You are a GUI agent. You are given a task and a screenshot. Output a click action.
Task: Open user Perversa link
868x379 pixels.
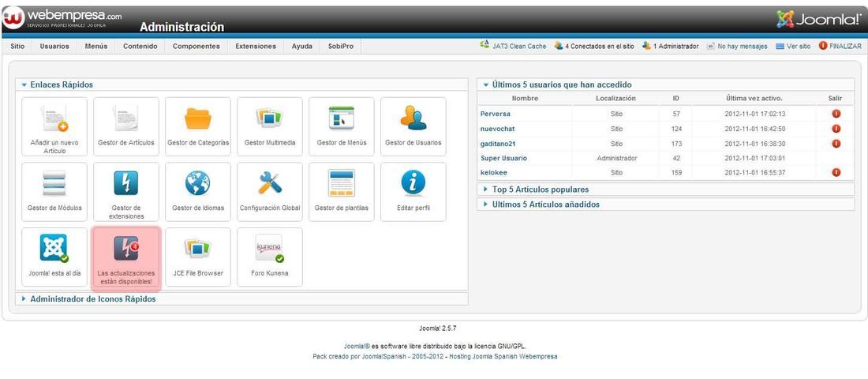[x=496, y=114]
